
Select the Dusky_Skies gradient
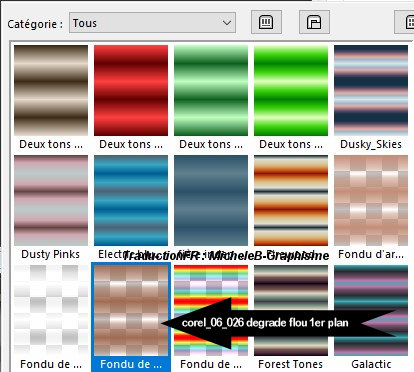click(371, 90)
